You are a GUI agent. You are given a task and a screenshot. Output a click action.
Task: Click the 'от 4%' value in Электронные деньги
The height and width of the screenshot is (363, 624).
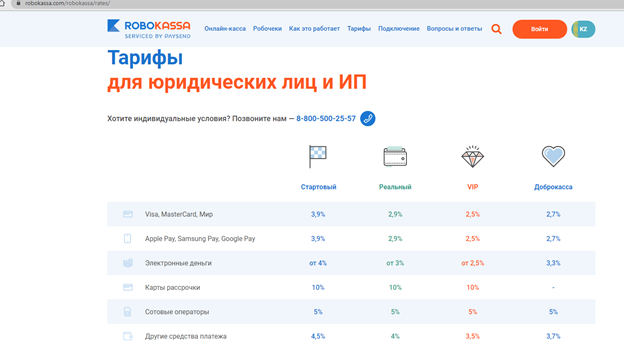coord(318,263)
